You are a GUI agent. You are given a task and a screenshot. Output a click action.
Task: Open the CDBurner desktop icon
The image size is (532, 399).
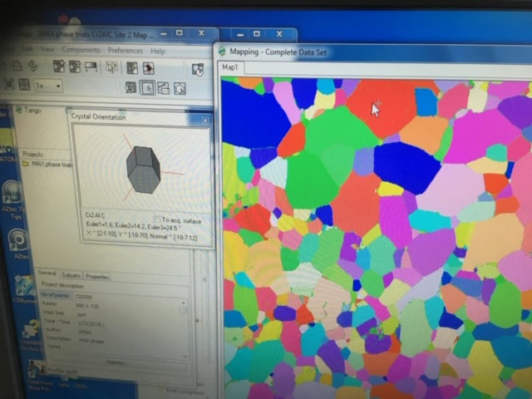coord(23,289)
